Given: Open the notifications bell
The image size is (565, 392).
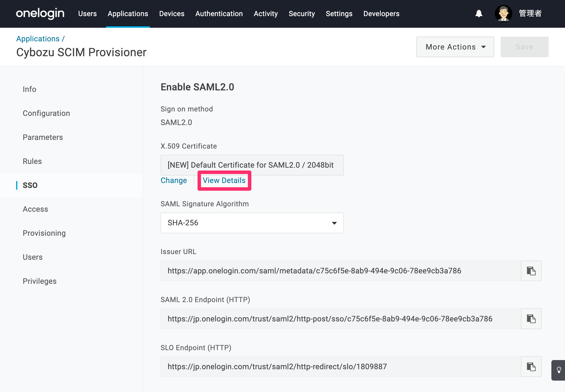Looking at the screenshot, I should tap(479, 13).
